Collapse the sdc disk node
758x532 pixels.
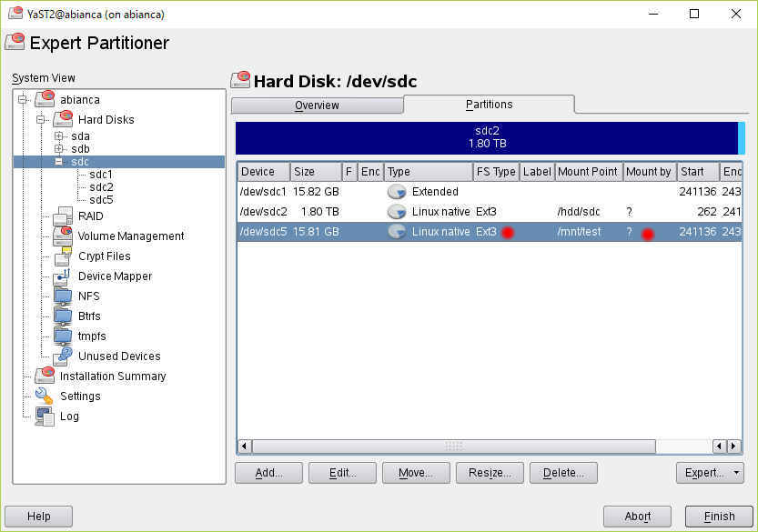click(x=59, y=161)
